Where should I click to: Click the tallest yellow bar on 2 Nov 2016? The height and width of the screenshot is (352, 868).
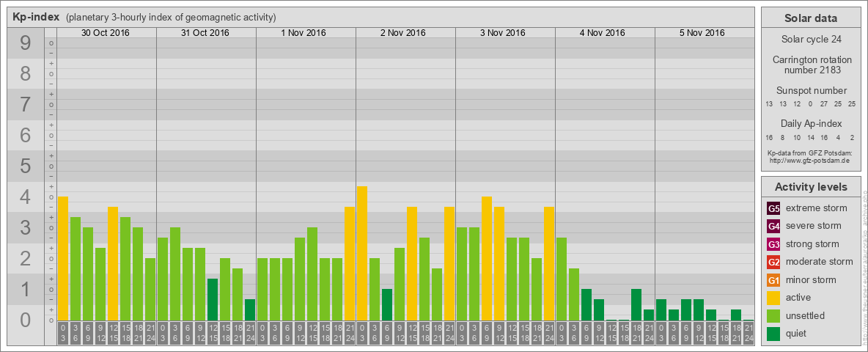click(362, 253)
